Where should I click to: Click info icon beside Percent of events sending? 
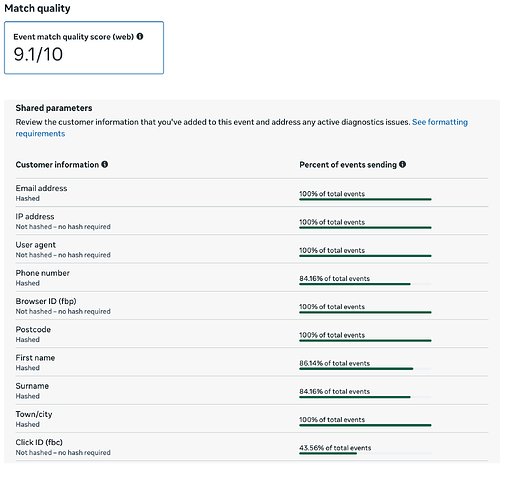pos(402,164)
